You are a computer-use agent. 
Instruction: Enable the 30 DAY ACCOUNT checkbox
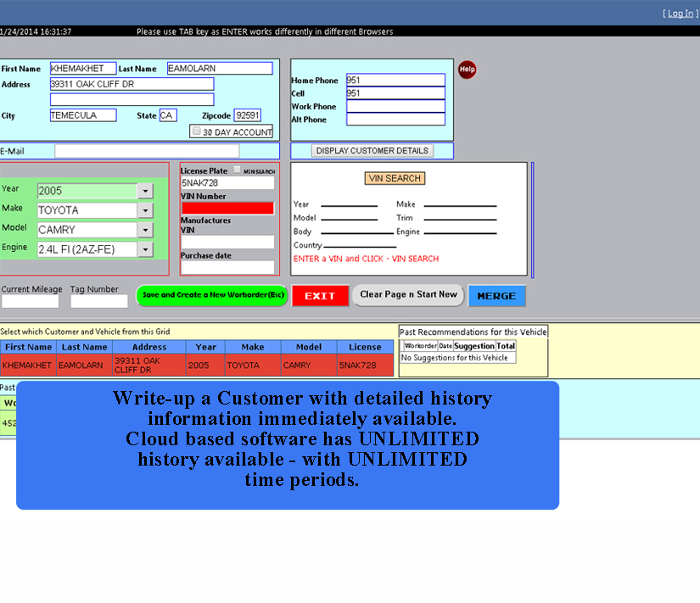coord(196,131)
